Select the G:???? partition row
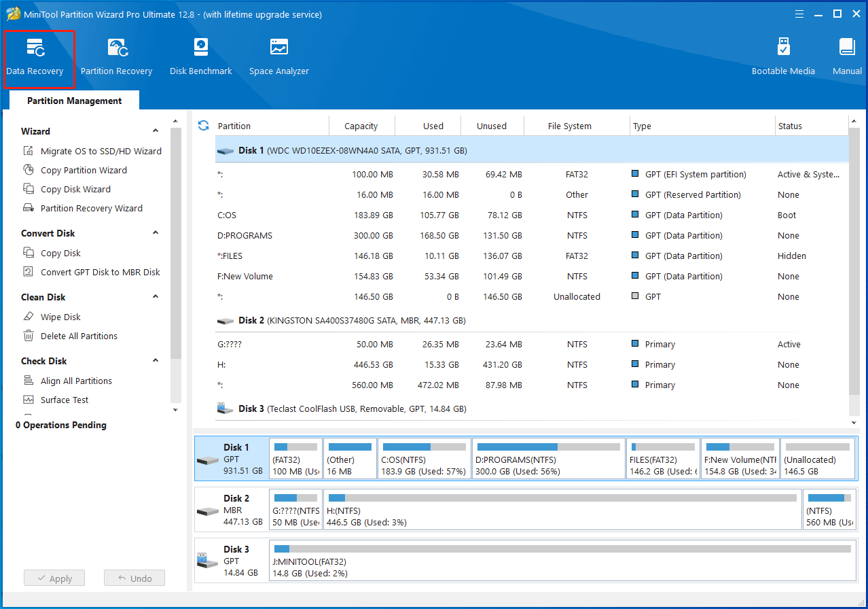Image resolution: width=868 pixels, height=609 pixels. 531,344
